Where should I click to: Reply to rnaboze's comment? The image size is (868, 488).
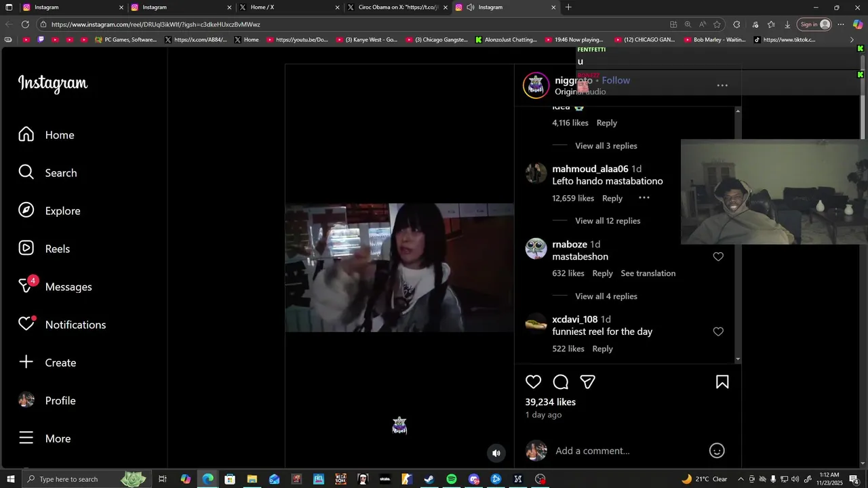point(602,273)
